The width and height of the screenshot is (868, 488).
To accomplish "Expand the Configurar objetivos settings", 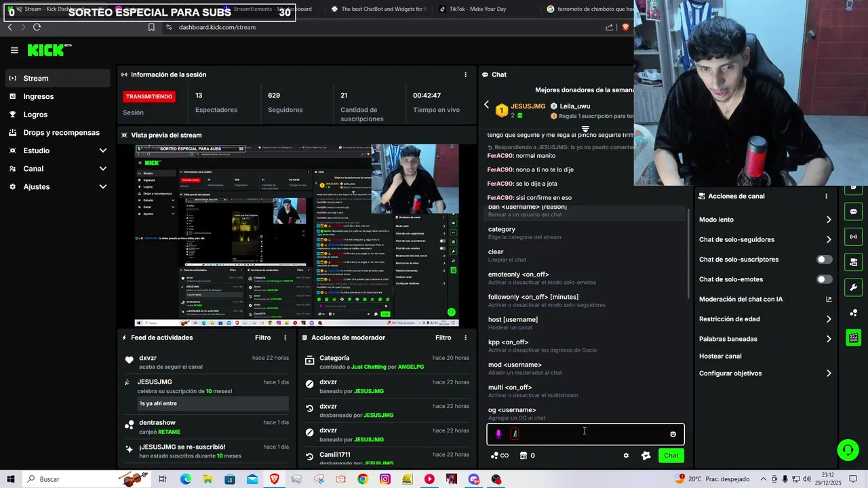I will pos(829,373).
